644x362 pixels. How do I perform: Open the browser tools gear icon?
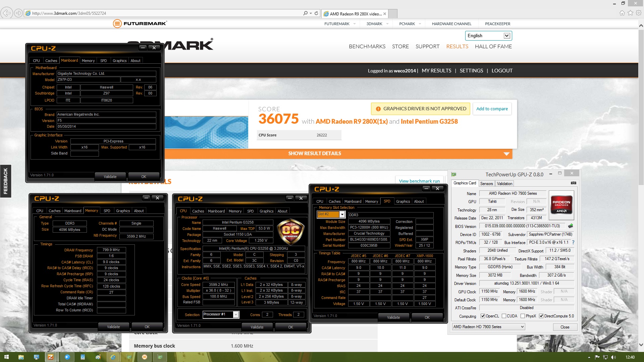(x=639, y=13)
